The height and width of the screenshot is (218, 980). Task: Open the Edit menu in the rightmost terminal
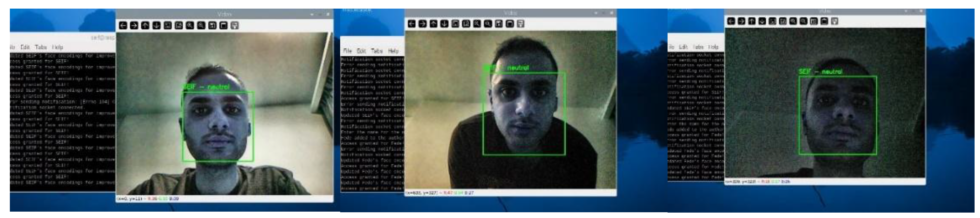coord(683,47)
